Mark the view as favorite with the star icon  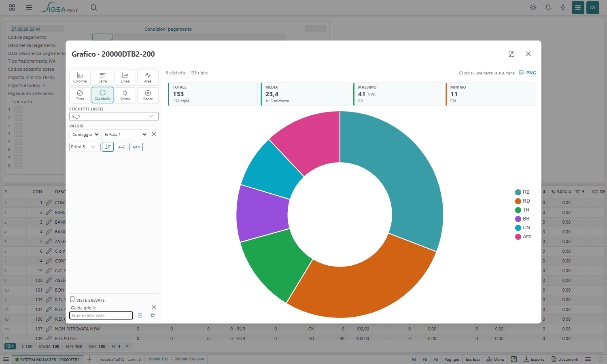pyautogui.click(x=153, y=315)
